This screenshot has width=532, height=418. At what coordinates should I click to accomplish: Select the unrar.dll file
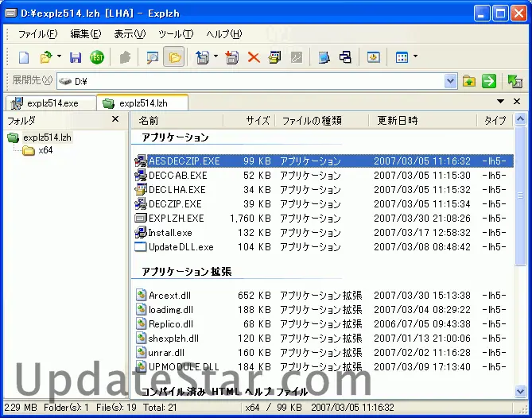click(166, 353)
